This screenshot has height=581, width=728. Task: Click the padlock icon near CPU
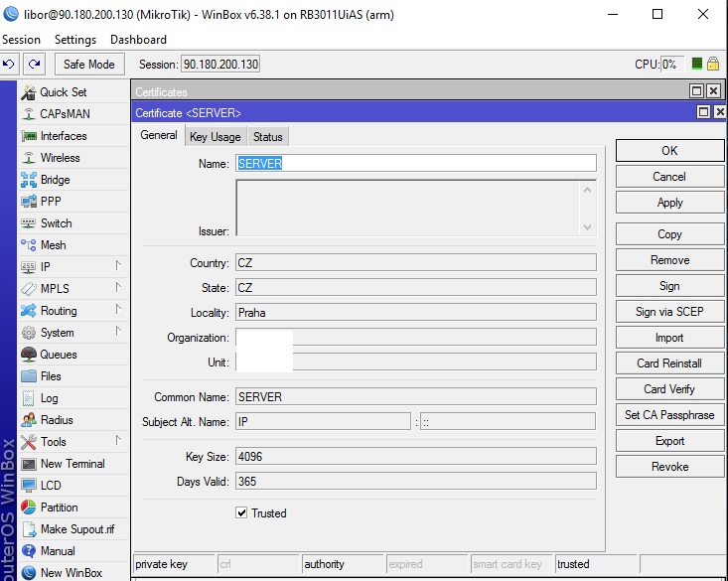pos(713,65)
